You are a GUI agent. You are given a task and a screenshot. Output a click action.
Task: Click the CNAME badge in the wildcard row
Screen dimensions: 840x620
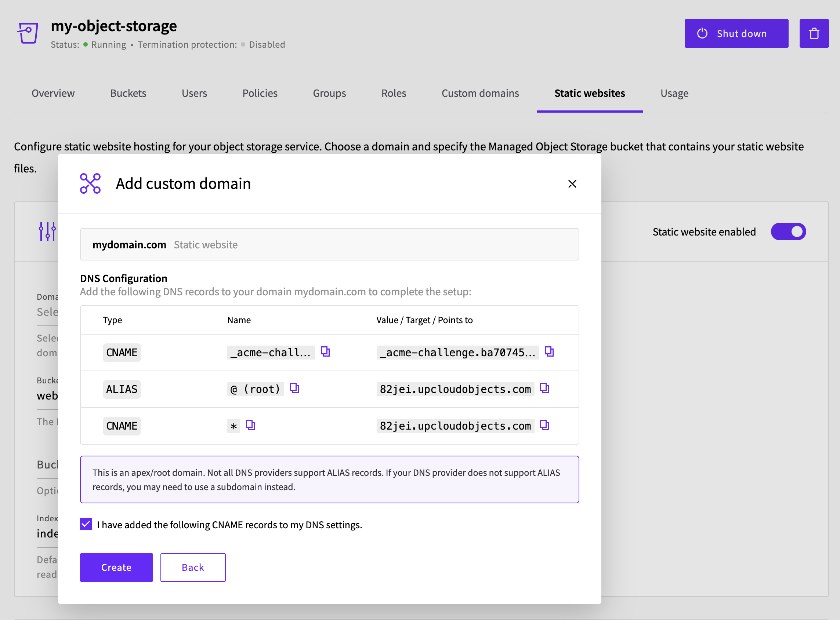(x=122, y=426)
